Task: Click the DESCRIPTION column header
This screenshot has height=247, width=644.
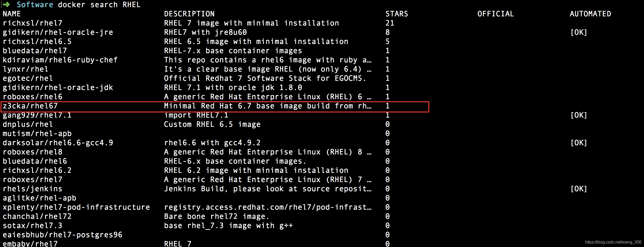Action: (x=189, y=14)
